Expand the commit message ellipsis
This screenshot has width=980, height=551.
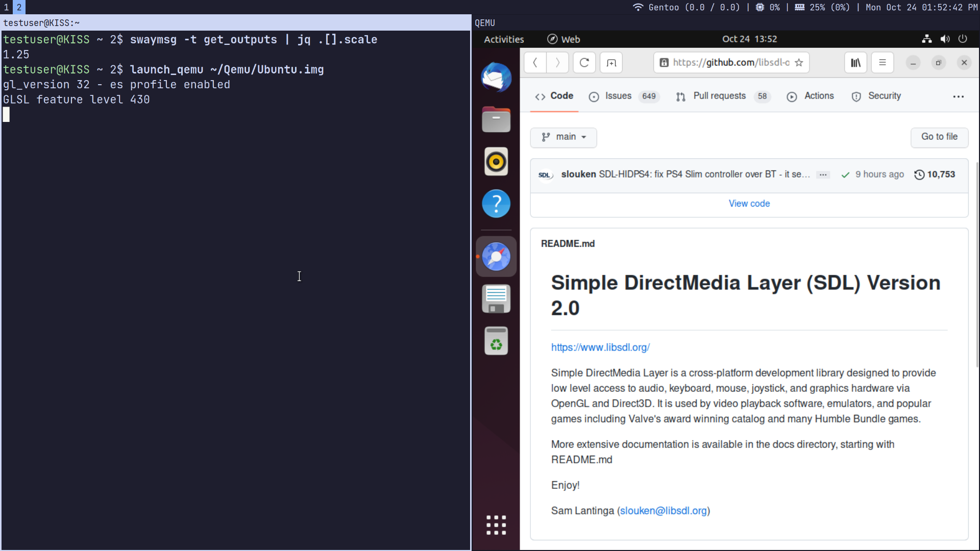point(823,174)
